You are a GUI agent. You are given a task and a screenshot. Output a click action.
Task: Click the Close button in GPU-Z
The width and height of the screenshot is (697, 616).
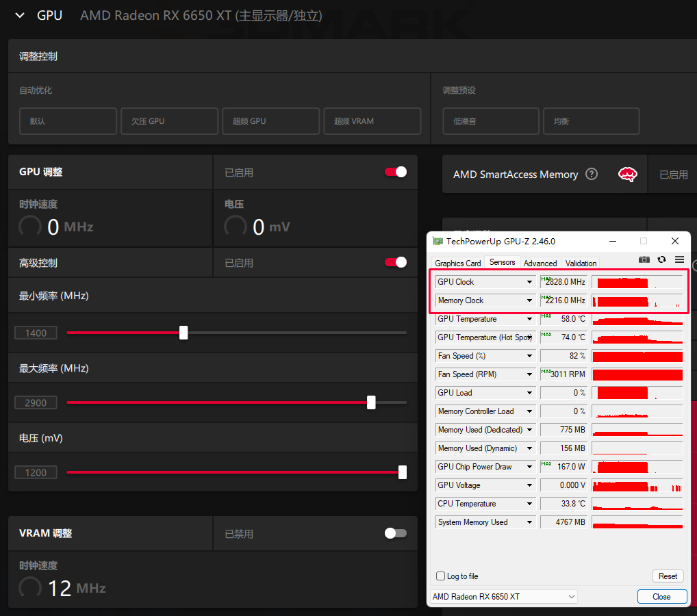[662, 596]
